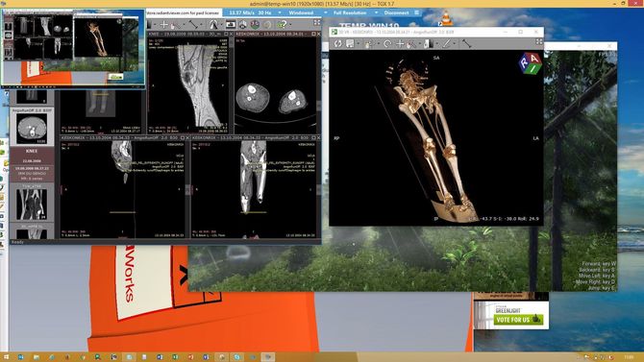
Task: Click the axial CT legs image panel
Action: tap(277, 84)
